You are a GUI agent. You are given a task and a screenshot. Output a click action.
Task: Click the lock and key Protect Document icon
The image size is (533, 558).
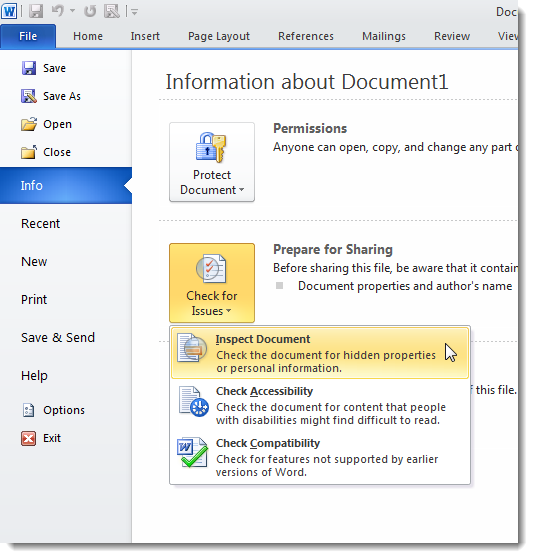(211, 147)
